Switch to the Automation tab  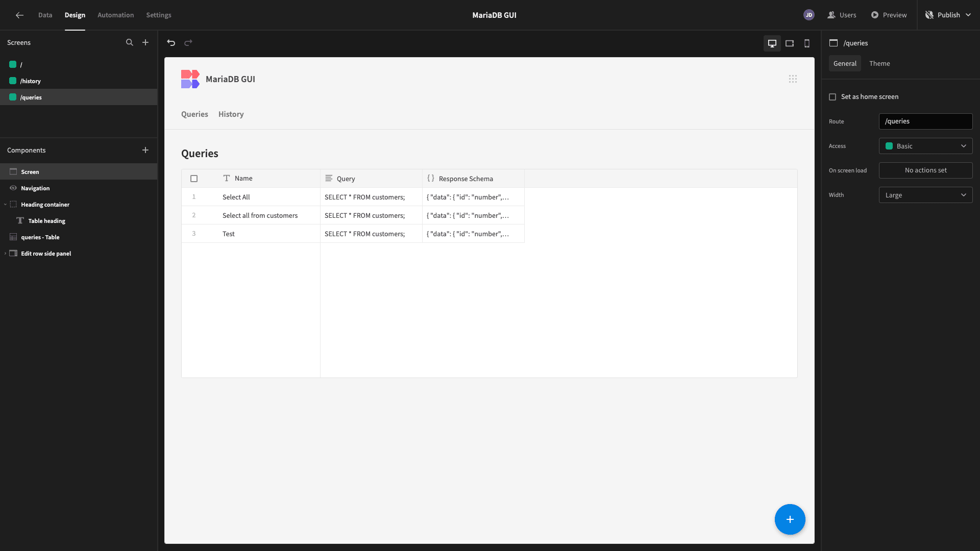click(116, 15)
